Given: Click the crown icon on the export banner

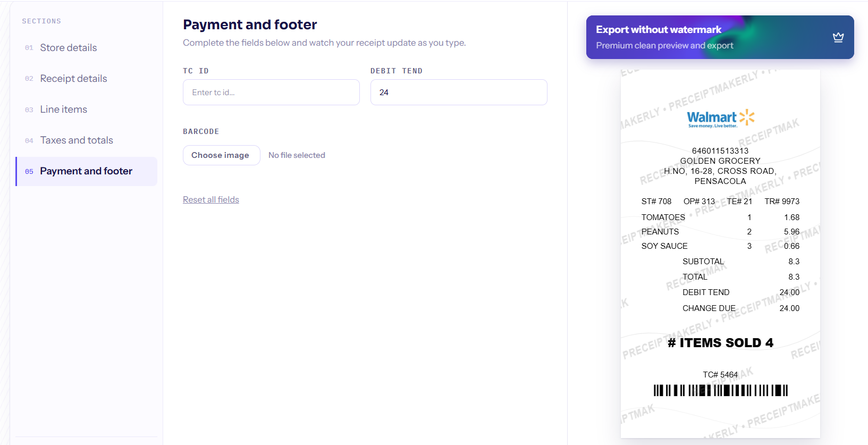Looking at the screenshot, I should point(838,37).
